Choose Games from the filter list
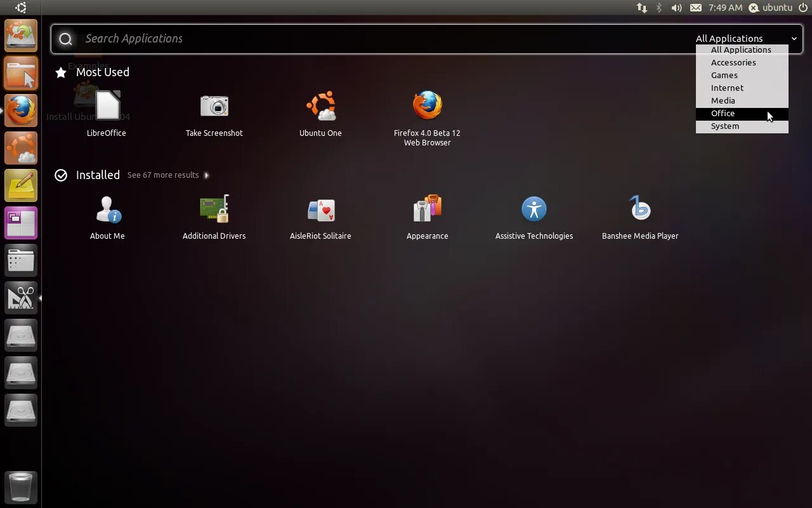812x508 pixels. [x=742, y=75]
